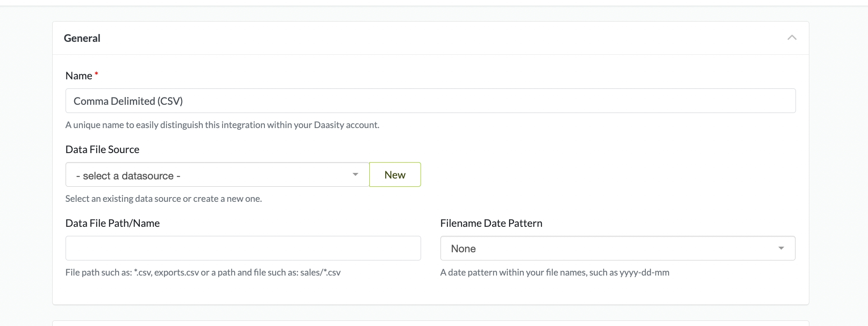The width and height of the screenshot is (868, 326).
Task: Click the caret arrow in the None dropdown
Action: click(781, 248)
